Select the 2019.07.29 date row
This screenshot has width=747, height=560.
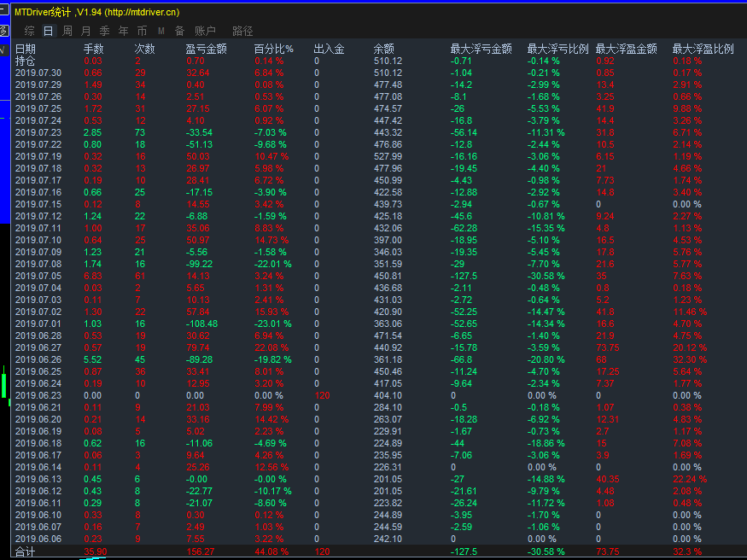click(x=38, y=85)
